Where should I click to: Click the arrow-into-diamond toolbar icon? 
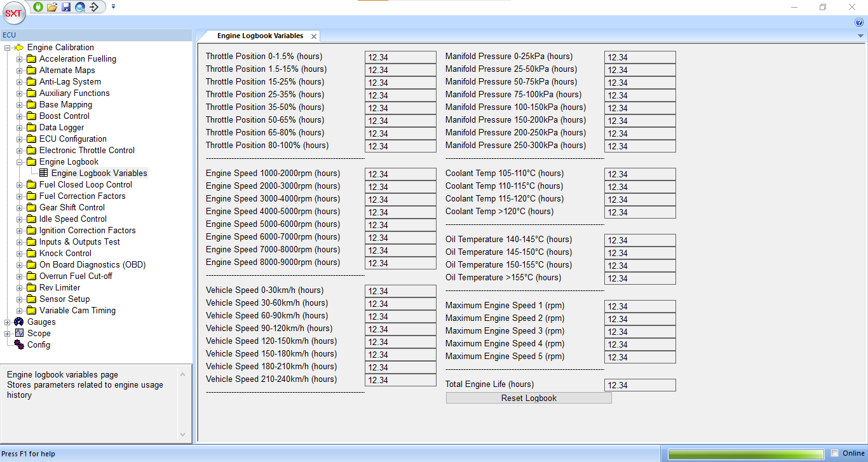94,7
